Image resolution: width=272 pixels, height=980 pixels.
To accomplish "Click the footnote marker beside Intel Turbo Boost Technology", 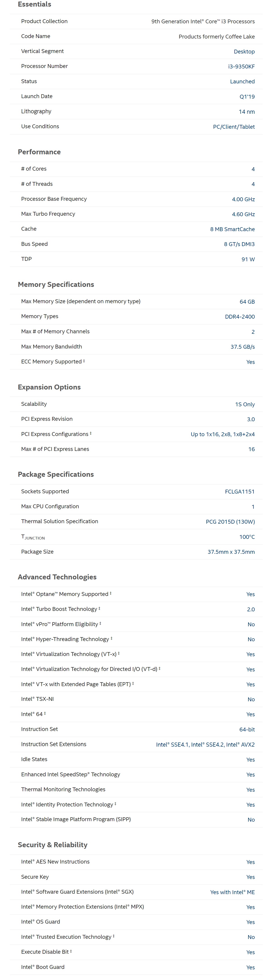I will 99,608.
